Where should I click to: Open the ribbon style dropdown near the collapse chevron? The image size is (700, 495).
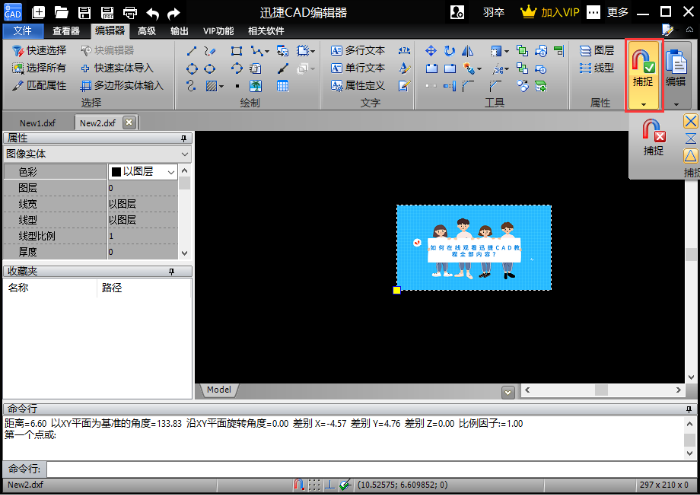[x=669, y=30]
